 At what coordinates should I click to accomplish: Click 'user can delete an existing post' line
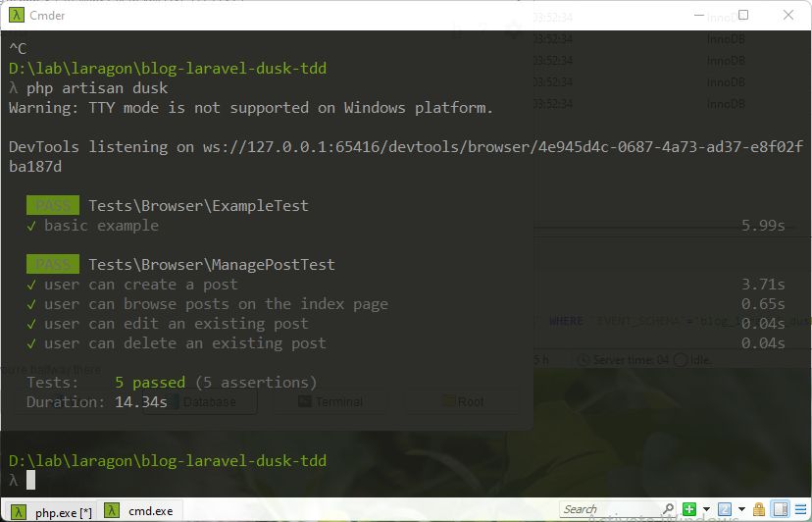pos(185,343)
